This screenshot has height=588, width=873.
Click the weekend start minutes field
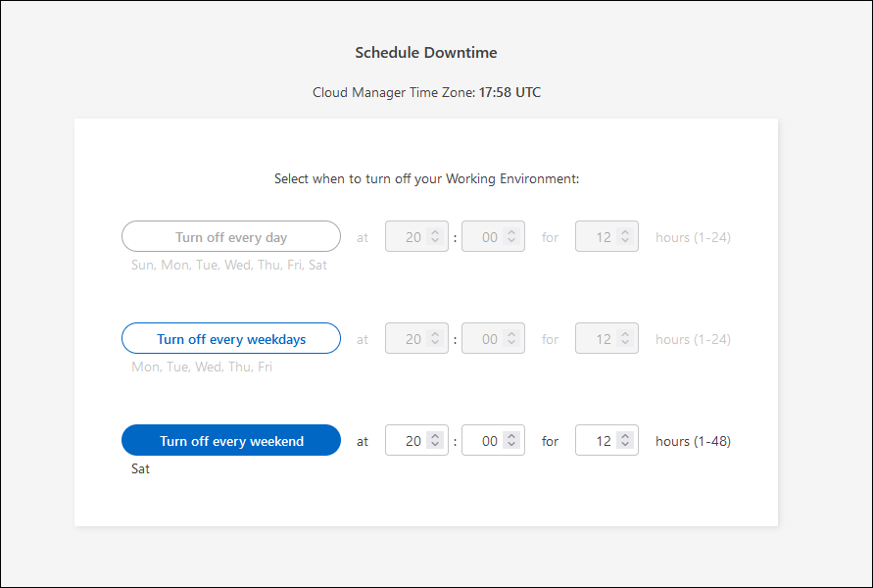point(487,441)
